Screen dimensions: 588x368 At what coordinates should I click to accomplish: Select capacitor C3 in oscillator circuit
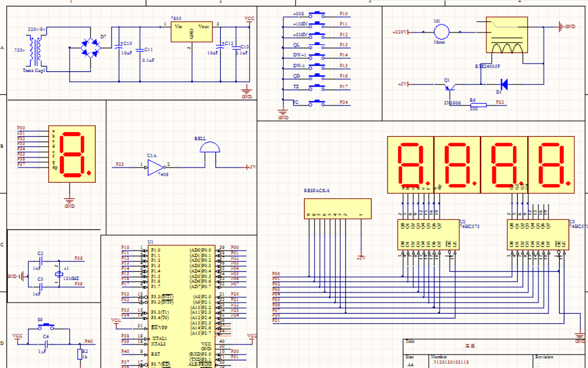point(41,287)
